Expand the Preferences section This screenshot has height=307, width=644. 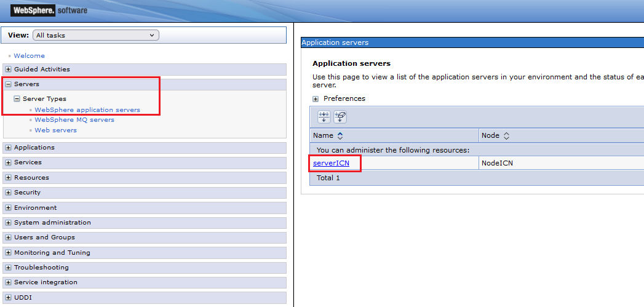coord(316,98)
